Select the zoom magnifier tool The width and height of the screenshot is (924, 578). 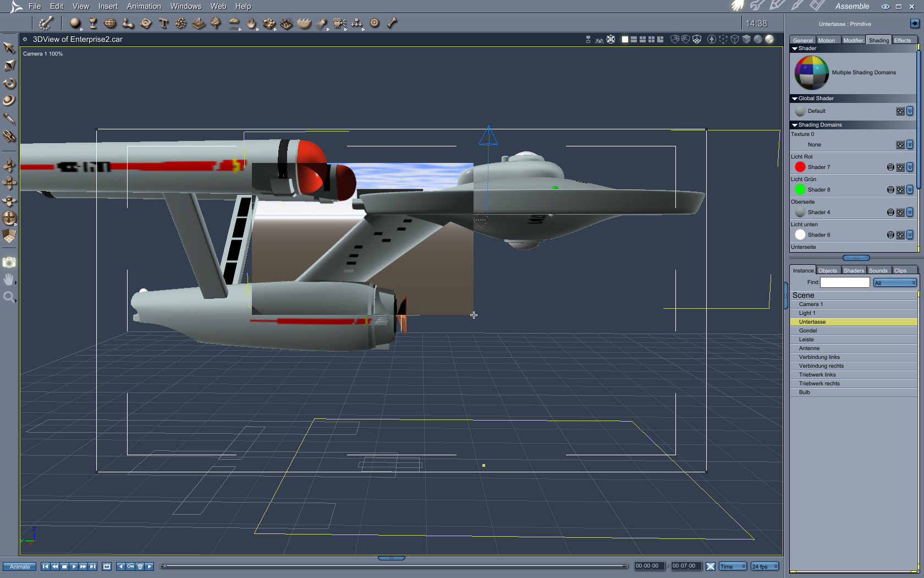(9, 297)
